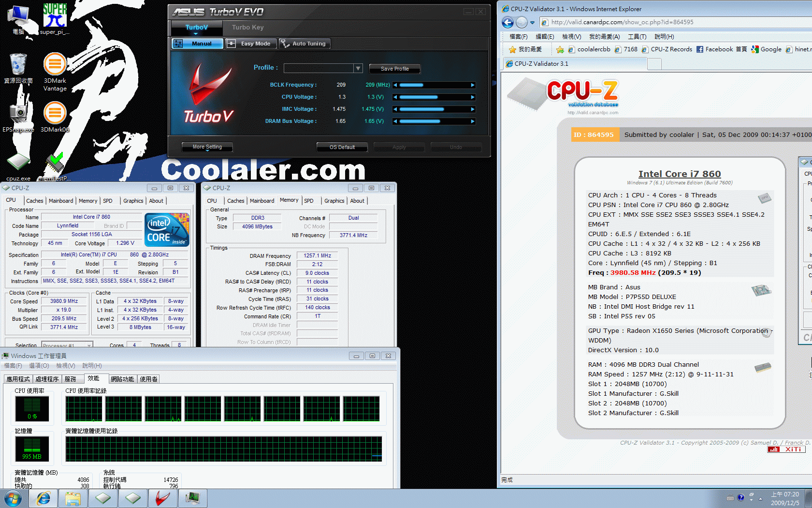Click the CPU-Z validation database logo

coord(564,96)
